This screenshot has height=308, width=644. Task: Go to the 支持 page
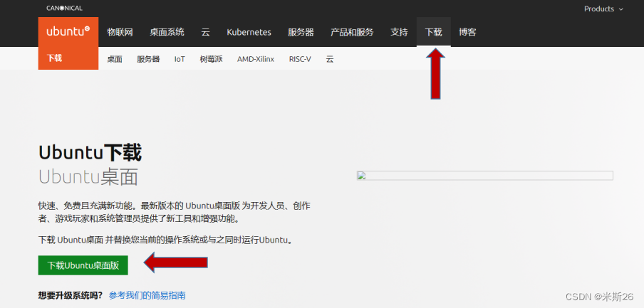399,32
